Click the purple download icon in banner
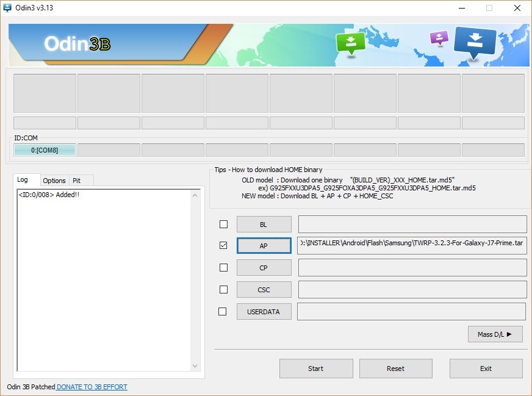 (439, 38)
